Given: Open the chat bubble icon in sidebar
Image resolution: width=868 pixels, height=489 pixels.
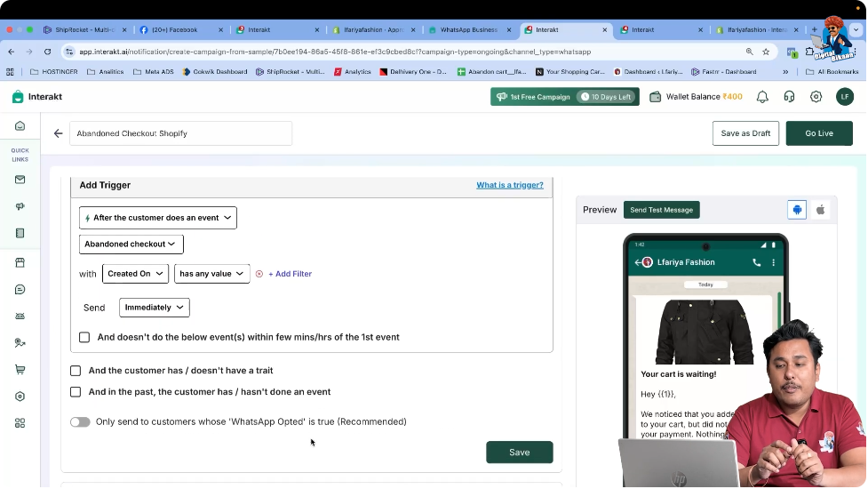Looking at the screenshot, I should pos(20,290).
